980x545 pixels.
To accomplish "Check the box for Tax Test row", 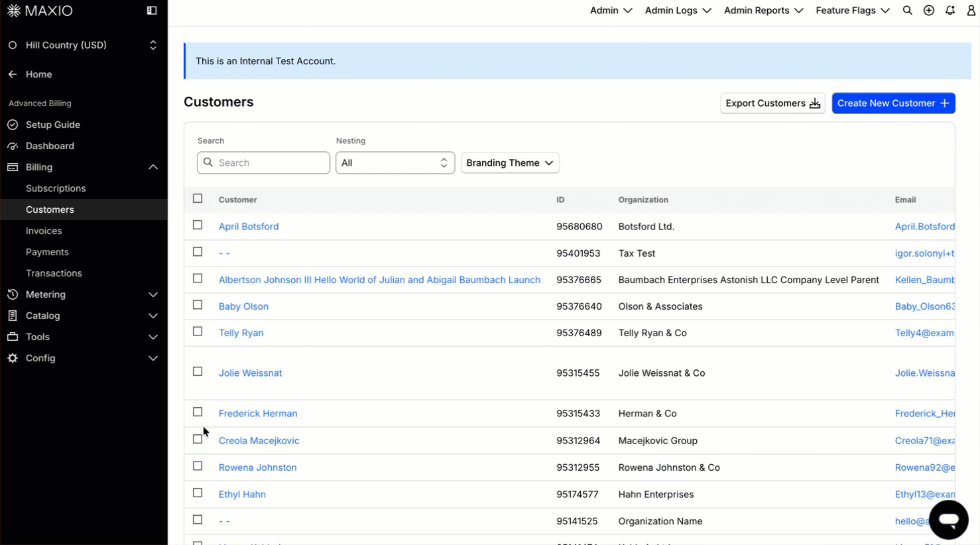I will click(x=198, y=252).
